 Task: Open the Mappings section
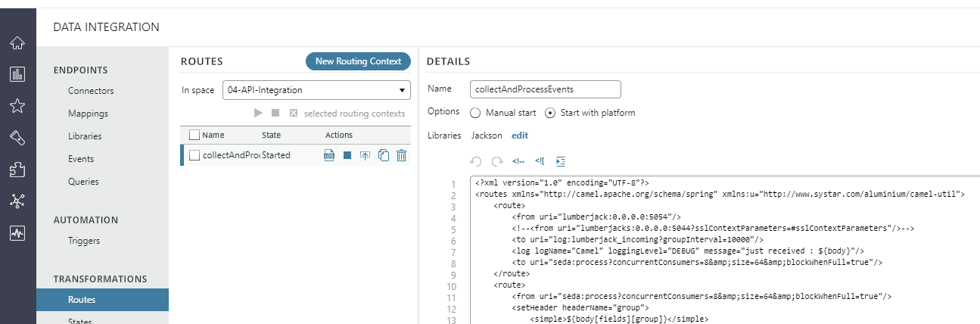pyautogui.click(x=88, y=114)
